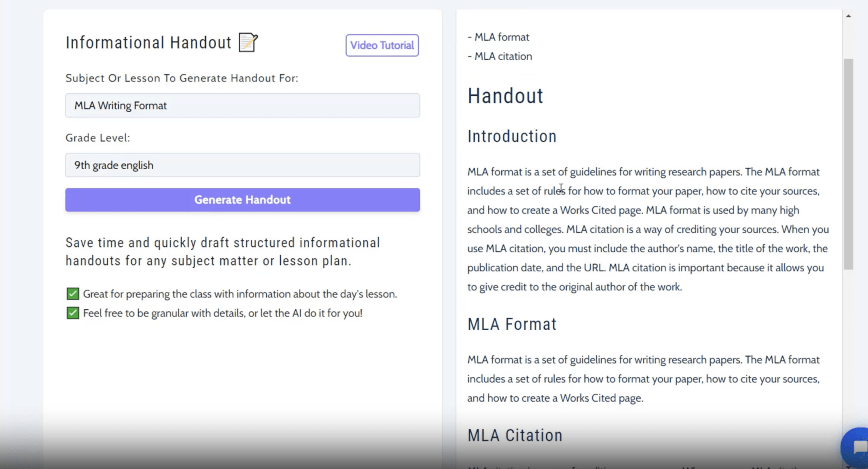Click the paragraph under the MLA Format heading
The width and height of the screenshot is (868, 469).
tap(643, 379)
